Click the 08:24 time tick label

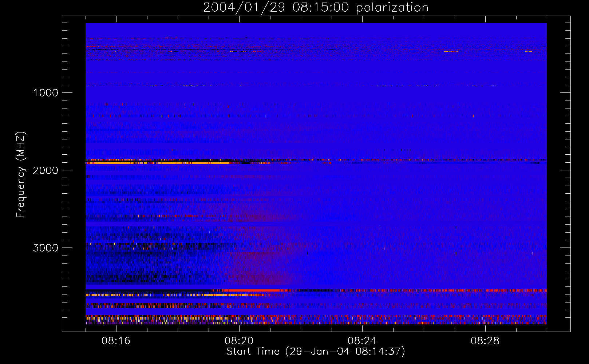coord(362,341)
